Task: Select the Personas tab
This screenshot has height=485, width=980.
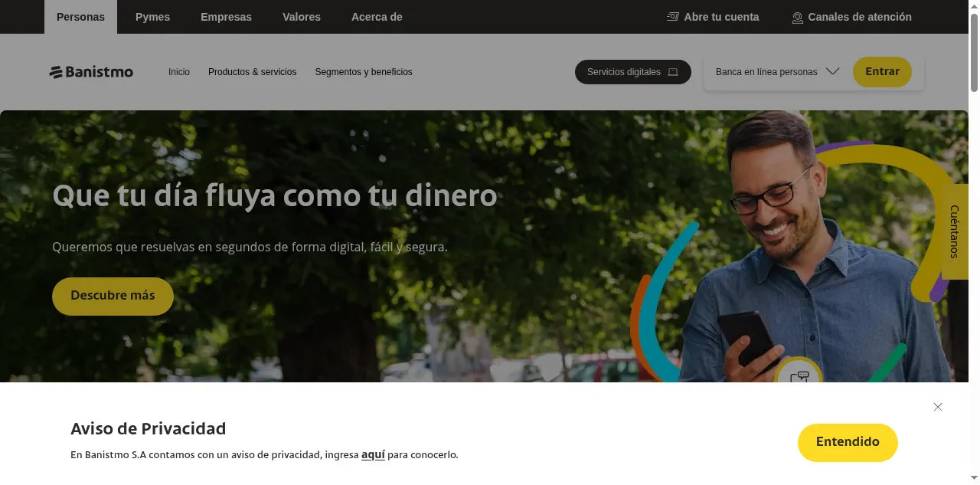Action: pos(80,17)
